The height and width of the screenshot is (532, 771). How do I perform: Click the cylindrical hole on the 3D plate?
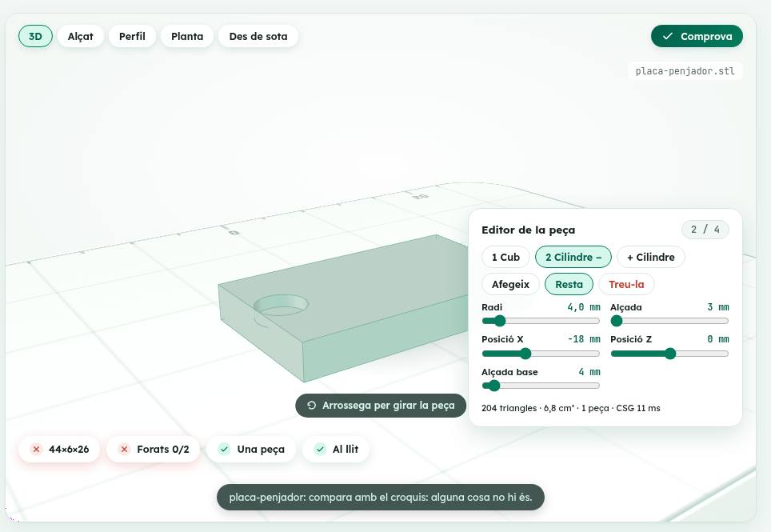tap(281, 306)
